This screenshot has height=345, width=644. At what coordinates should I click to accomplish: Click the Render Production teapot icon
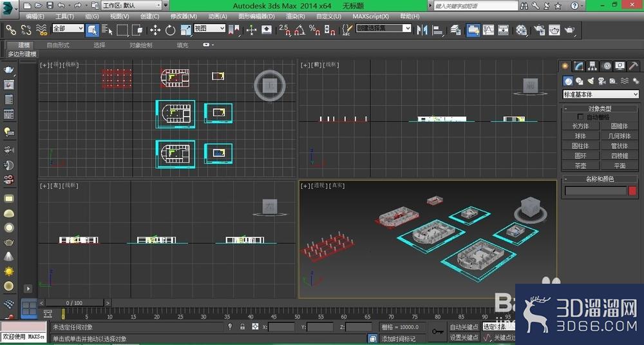pos(570,30)
